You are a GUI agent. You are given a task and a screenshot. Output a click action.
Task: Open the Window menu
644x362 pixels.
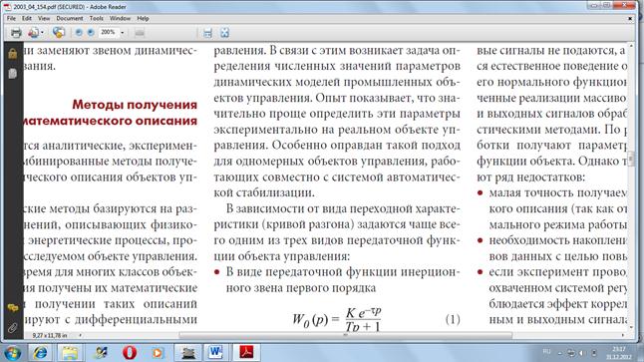[120, 19]
